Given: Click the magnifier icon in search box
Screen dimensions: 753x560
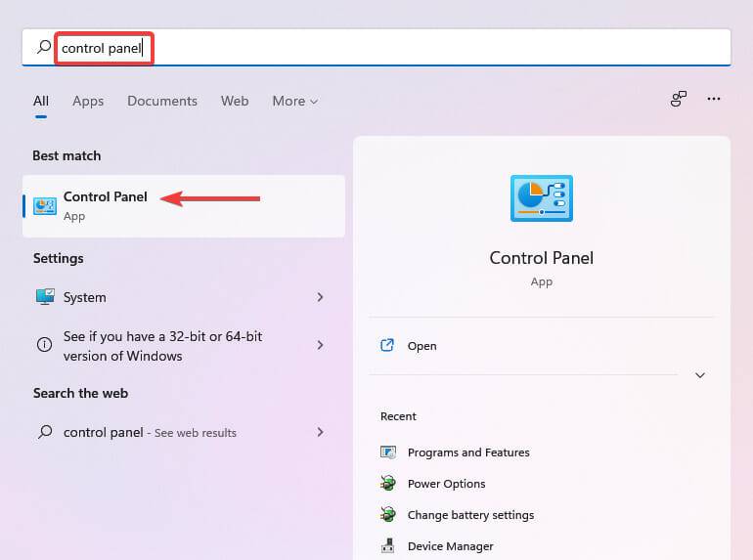Looking at the screenshot, I should [x=44, y=47].
